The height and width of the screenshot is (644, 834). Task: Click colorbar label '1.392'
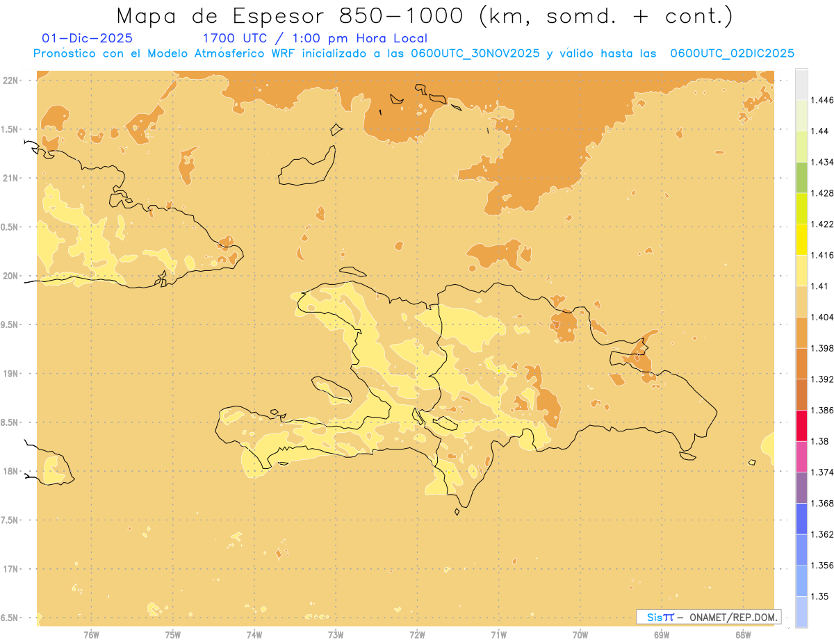click(822, 379)
